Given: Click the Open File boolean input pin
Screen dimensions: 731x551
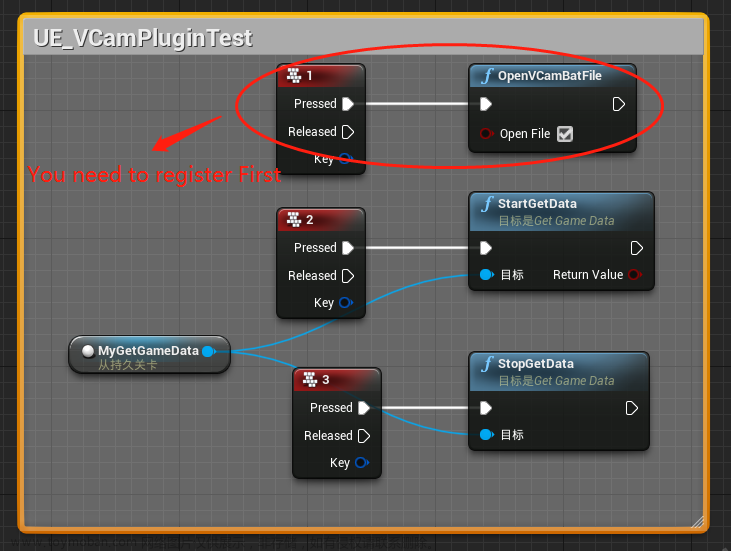Looking at the screenshot, I should [486, 134].
